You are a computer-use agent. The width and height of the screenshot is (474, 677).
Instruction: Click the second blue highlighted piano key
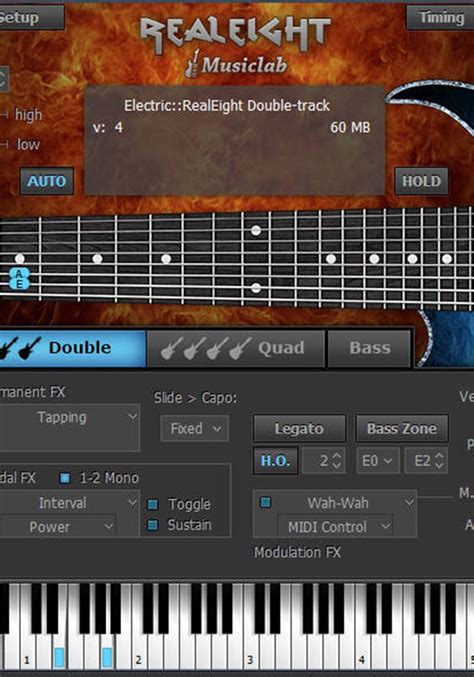coord(107,657)
